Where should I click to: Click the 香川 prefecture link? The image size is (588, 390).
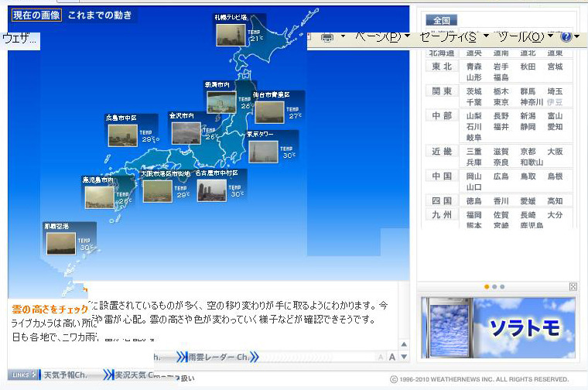point(501,201)
